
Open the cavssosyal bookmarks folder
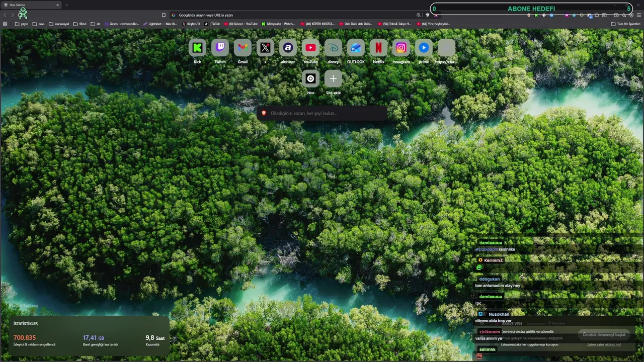(x=59, y=24)
